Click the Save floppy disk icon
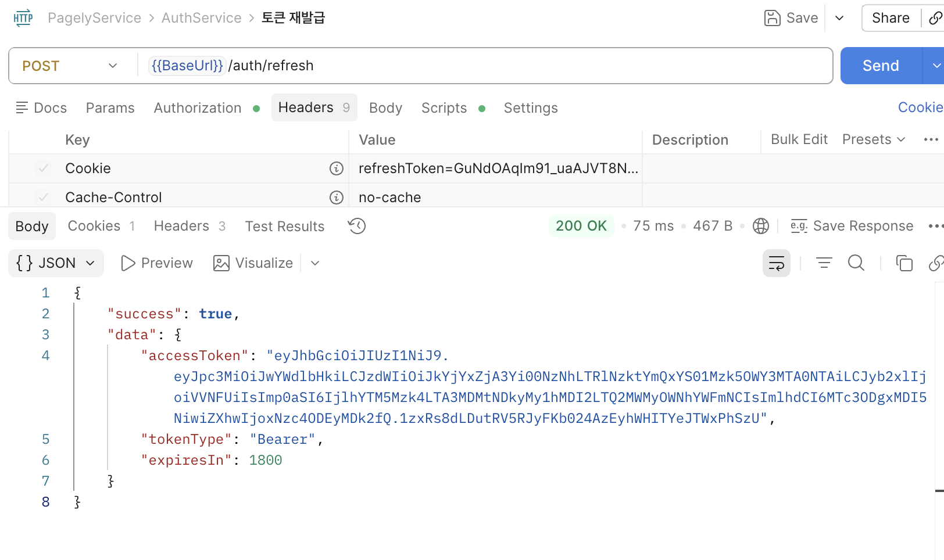The height and width of the screenshot is (560, 944). coord(772,18)
